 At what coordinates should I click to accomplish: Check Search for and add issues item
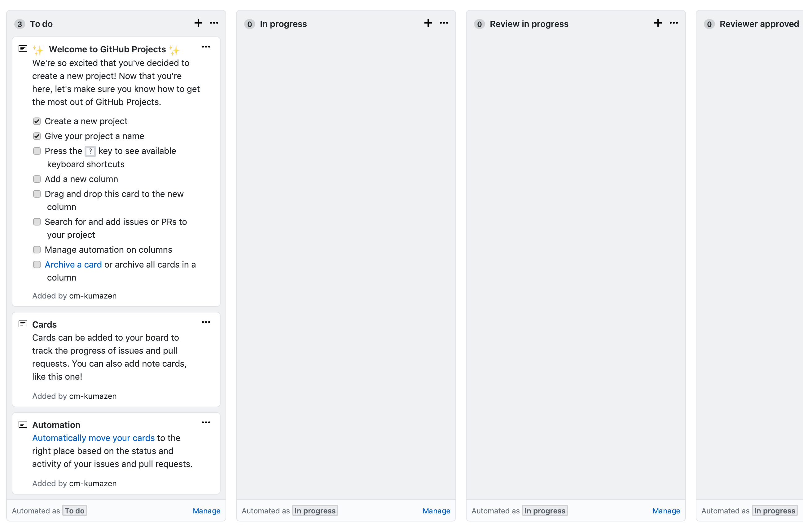point(37,222)
